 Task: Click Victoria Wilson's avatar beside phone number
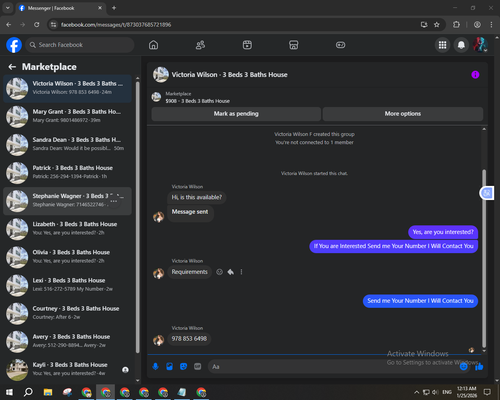tap(159, 340)
